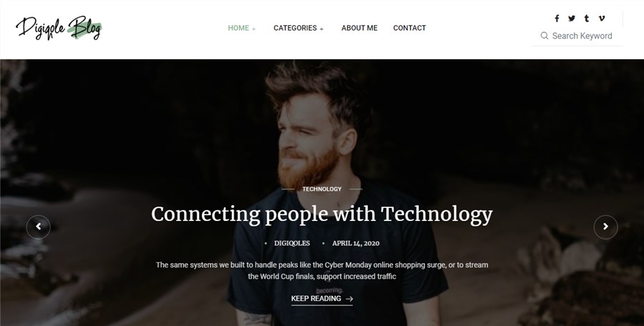The image size is (644, 326).
Task: Open the Home menu item
Action: (238, 28)
